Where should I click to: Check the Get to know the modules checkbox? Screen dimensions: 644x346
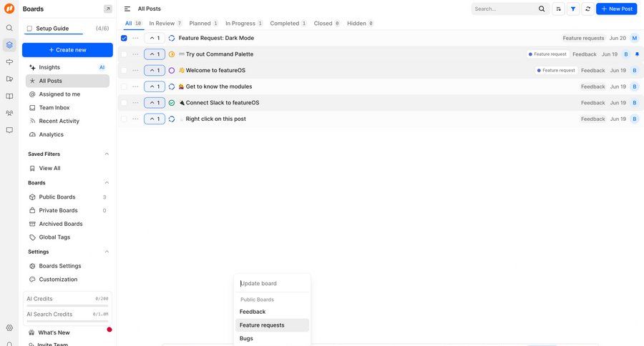coord(124,86)
